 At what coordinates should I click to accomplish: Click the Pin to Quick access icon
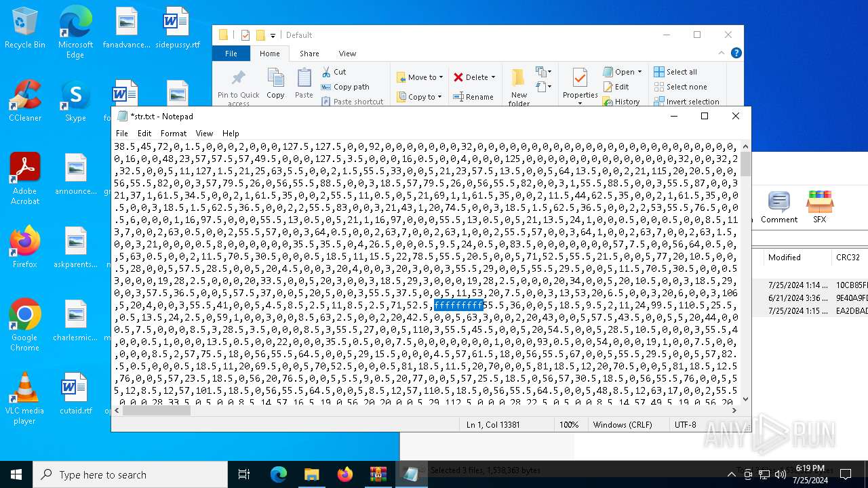tap(239, 78)
